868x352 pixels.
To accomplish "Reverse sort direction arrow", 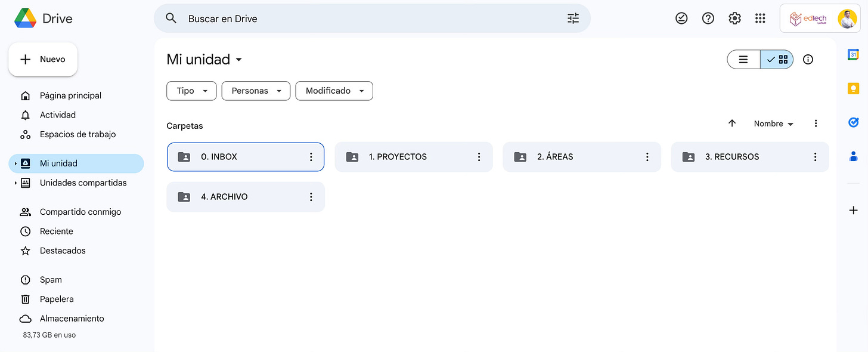I will [732, 123].
